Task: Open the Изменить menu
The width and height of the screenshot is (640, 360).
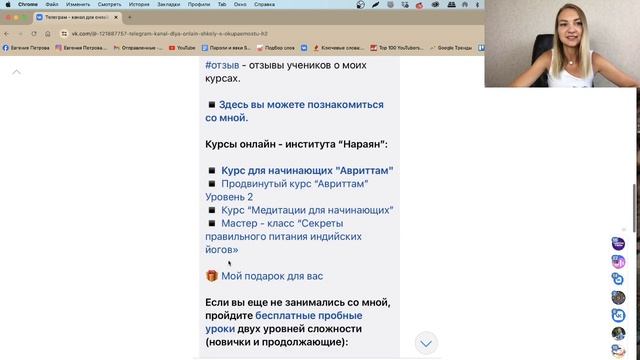Action: tap(78, 4)
